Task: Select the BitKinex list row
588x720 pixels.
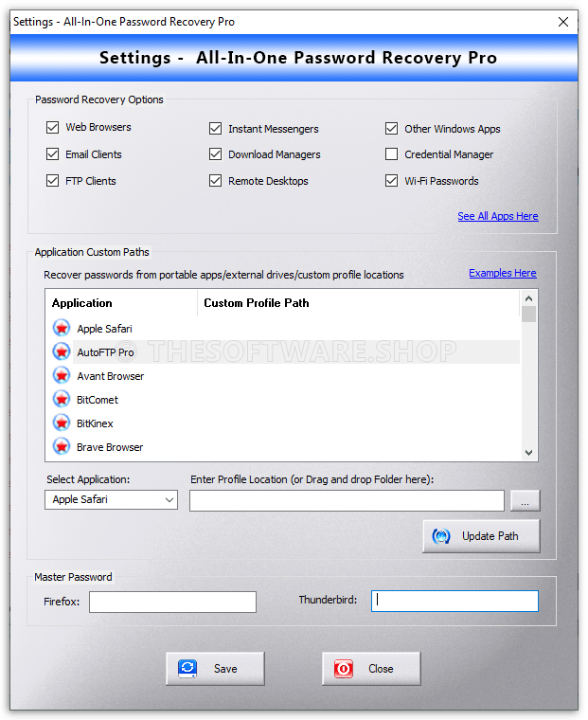Action: click(283, 423)
